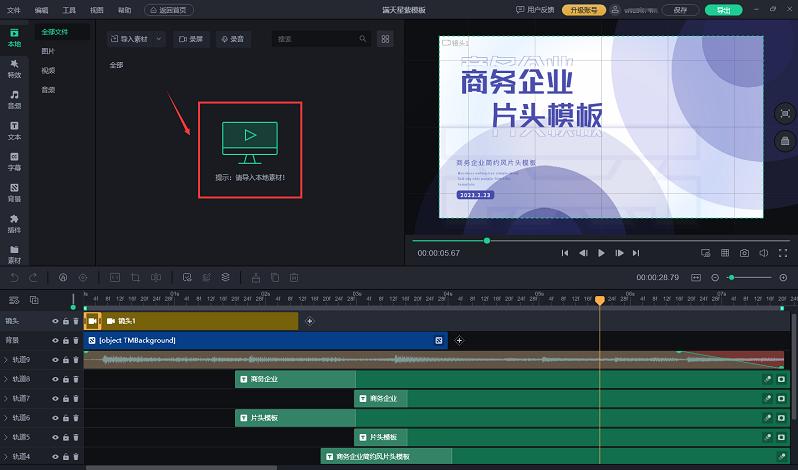Screen dimensions: 798x470
Task: Open the 帮助 menu
Action: pos(124,10)
